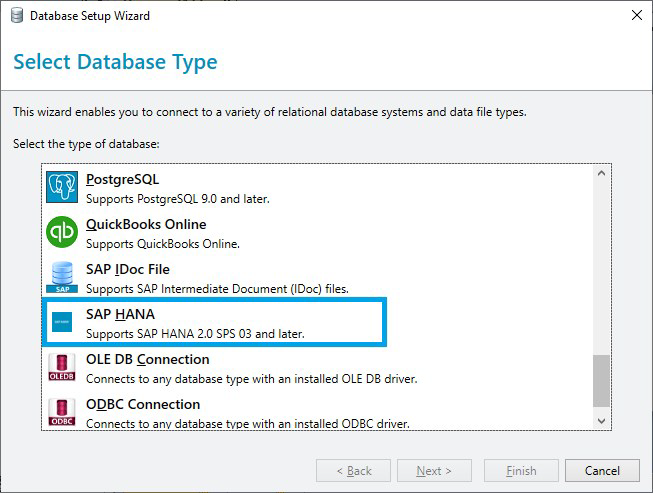Click the database list scrollbar thumb
The height and width of the screenshot is (493, 653).
pyautogui.click(x=601, y=381)
